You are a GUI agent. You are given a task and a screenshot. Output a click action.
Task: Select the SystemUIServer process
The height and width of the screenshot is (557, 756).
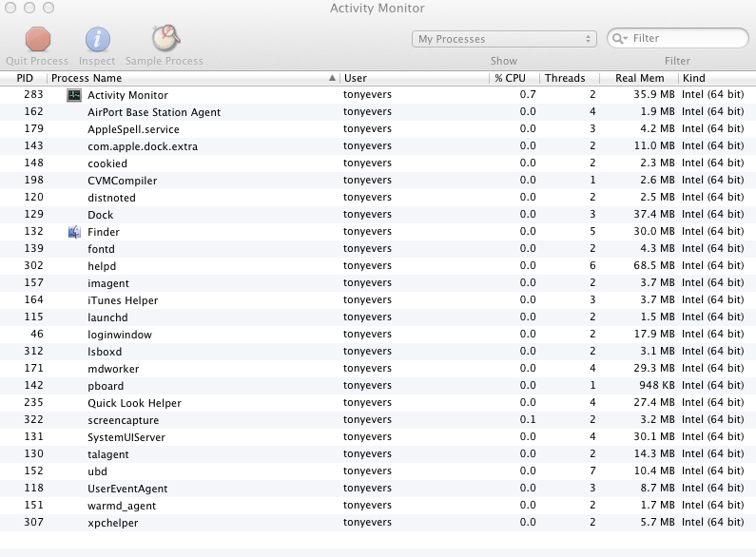point(378,437)
